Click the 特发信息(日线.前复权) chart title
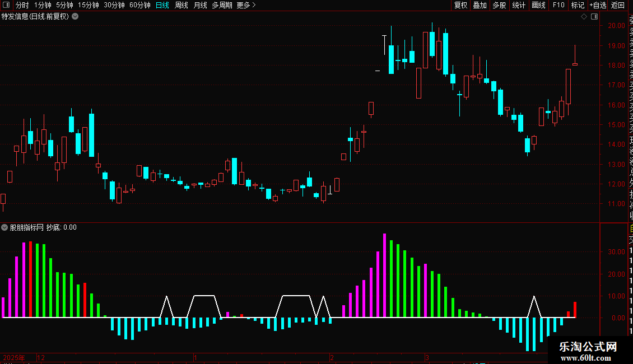This screenshot has height=364, width=633. coord(35,17)
